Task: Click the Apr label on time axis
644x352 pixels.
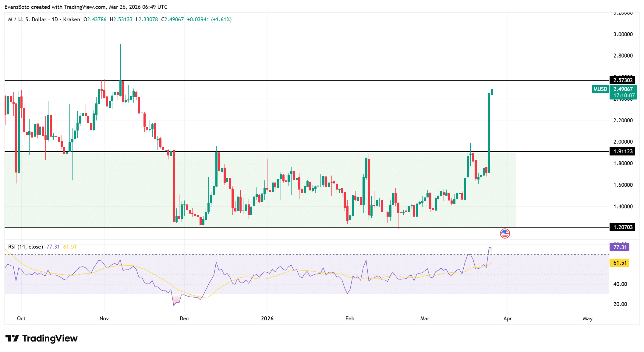Action: 508,319
